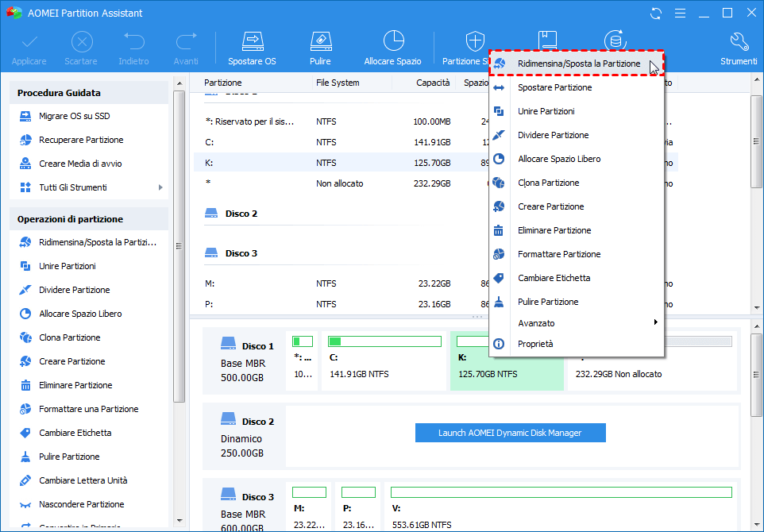Select the P: partition row
This screenshot has height=532, width=764.
coord(341,304)
